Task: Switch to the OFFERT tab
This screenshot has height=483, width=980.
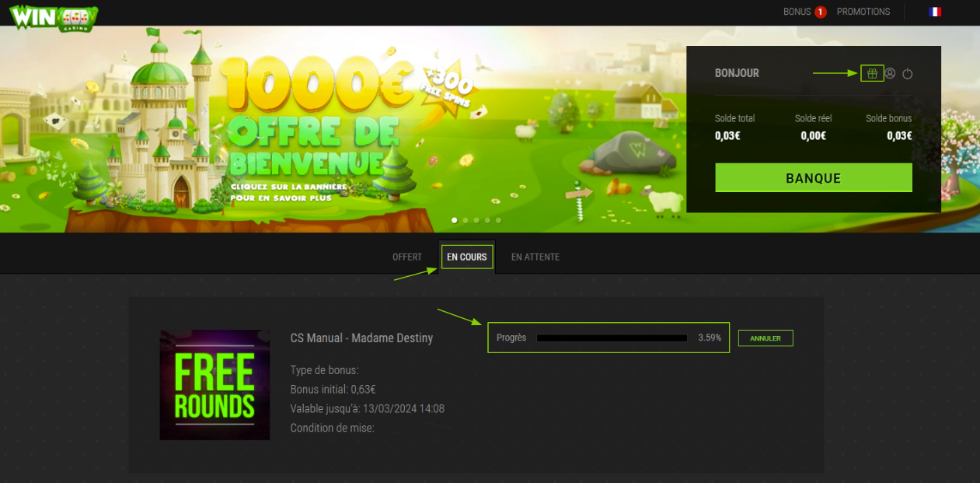Action: [407, 257]
